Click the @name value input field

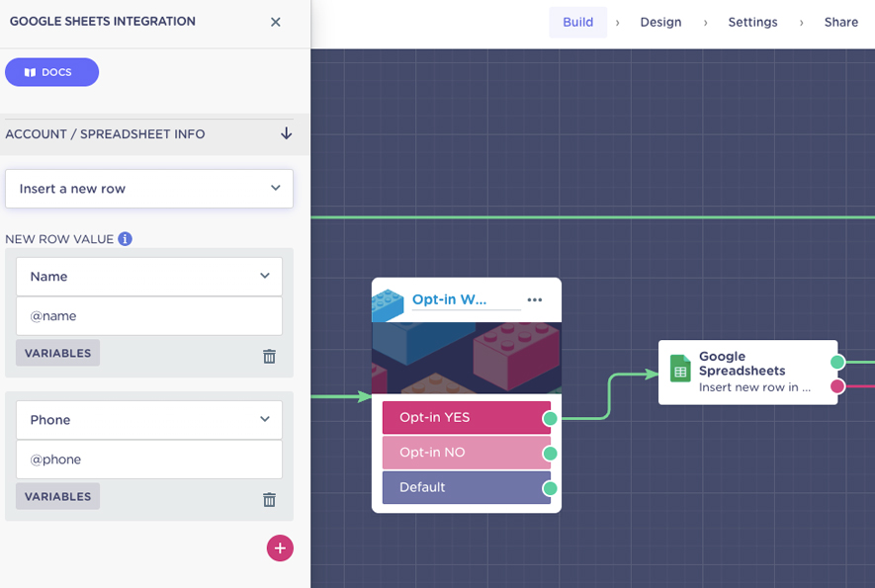point(149,316)
